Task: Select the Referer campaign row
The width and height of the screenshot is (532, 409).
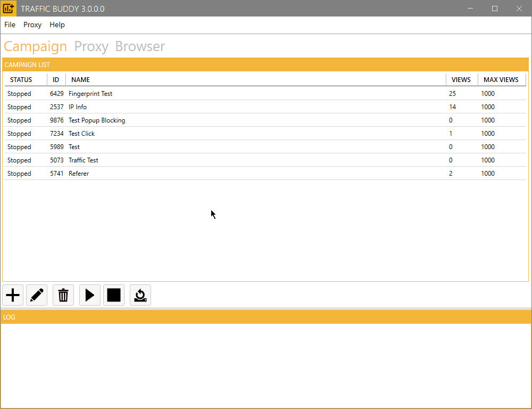Action: (x=79, y=174)
